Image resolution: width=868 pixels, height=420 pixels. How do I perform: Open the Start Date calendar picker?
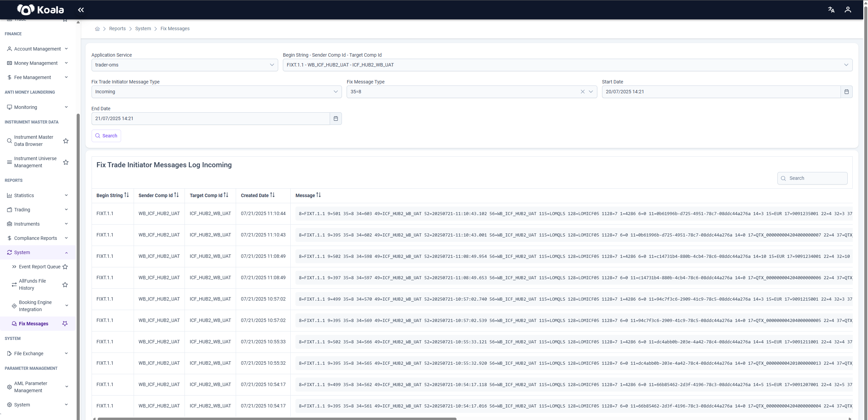846,92
